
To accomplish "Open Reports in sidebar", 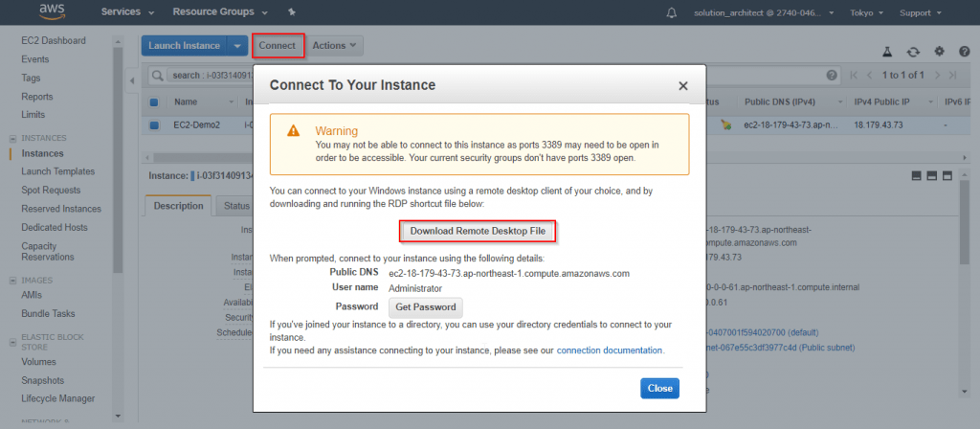I will point(37,97).
